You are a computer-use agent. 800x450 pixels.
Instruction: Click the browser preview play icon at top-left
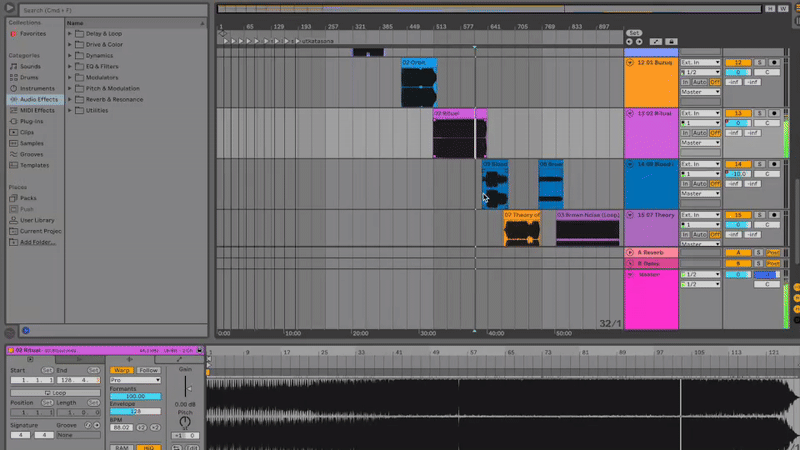click(9, 8)
